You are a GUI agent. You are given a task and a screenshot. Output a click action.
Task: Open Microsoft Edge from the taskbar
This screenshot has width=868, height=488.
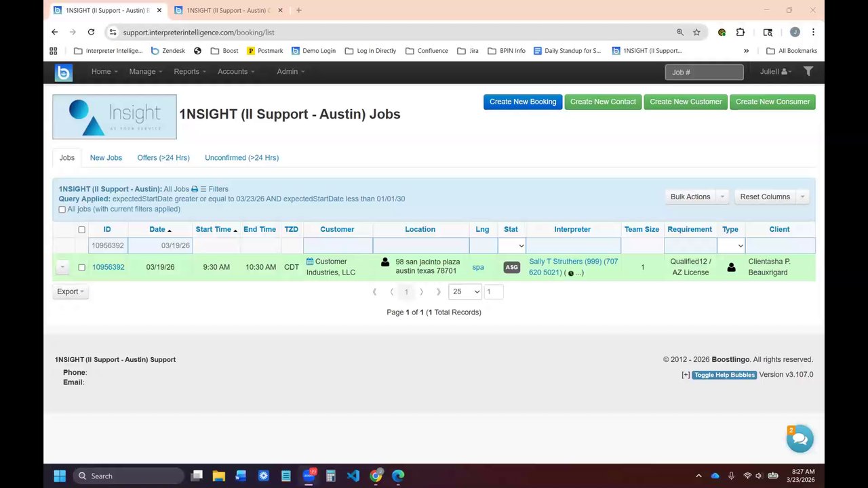(x=398, y=476)
